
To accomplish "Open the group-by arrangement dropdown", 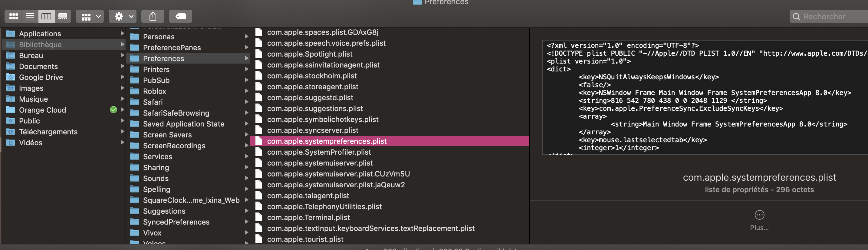I will [x=90, y=16].
